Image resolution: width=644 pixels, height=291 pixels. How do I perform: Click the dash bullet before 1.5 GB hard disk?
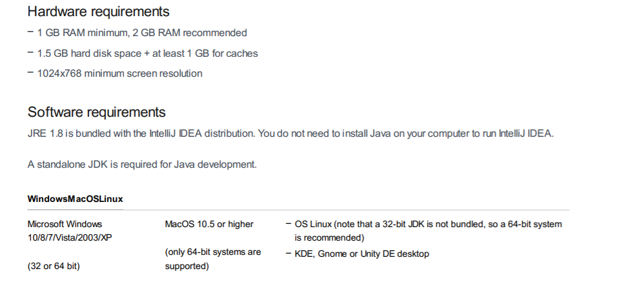coord(30,52)
